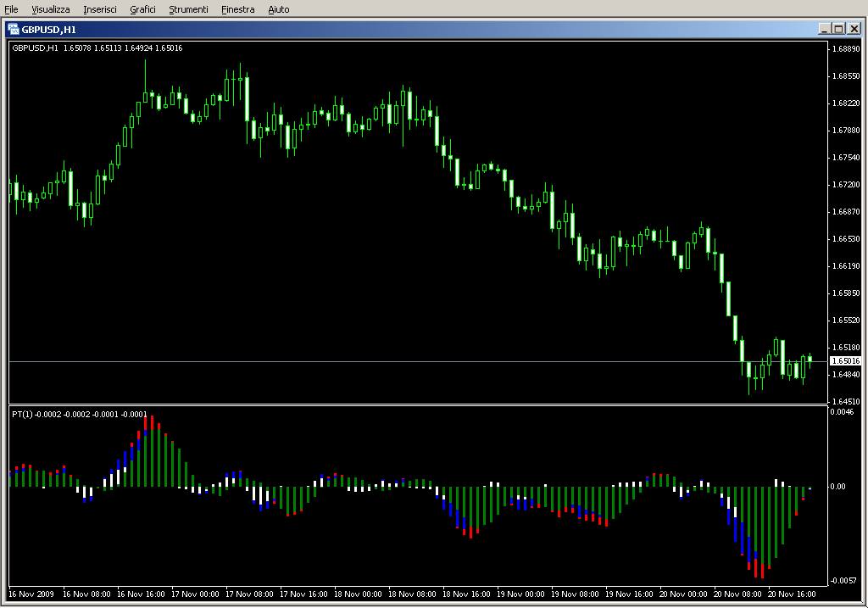The width and height of the screenshot is (868, 608).
Task: Maximize the GBPUSD,H1 chart window
Action: click(838, 29)
